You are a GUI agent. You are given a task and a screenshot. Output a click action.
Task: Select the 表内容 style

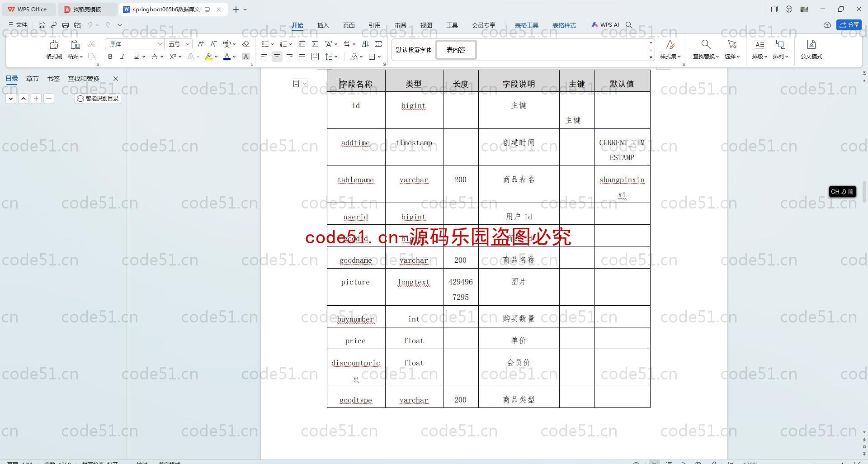(456, 50)
